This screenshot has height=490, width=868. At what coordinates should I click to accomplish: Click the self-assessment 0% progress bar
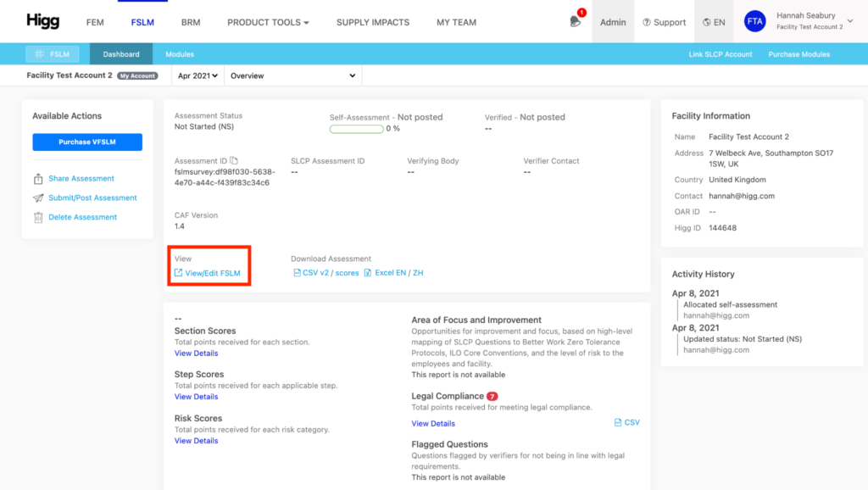click(x=357, y=129)
